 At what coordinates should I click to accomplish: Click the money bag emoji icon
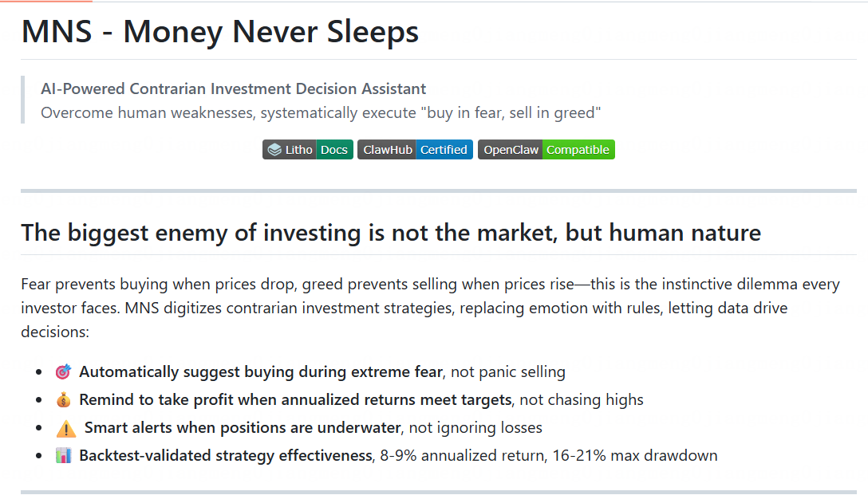(64, 399)
